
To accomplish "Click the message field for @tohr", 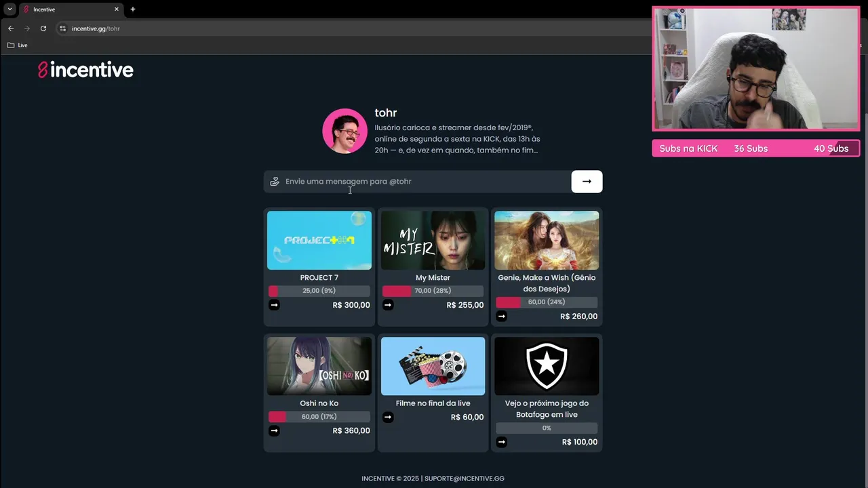I will [417, 182].
